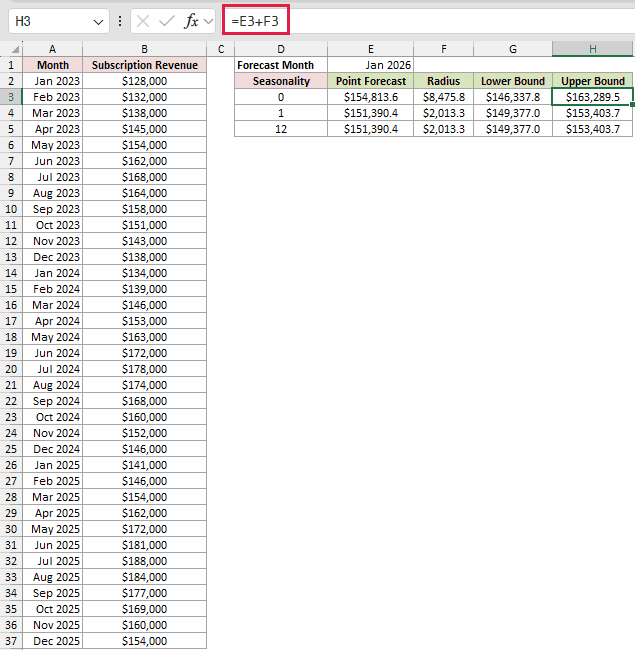
Task: Click the Dec 2025 month cell
Action: pyautogui.click(x=53, y=641)
